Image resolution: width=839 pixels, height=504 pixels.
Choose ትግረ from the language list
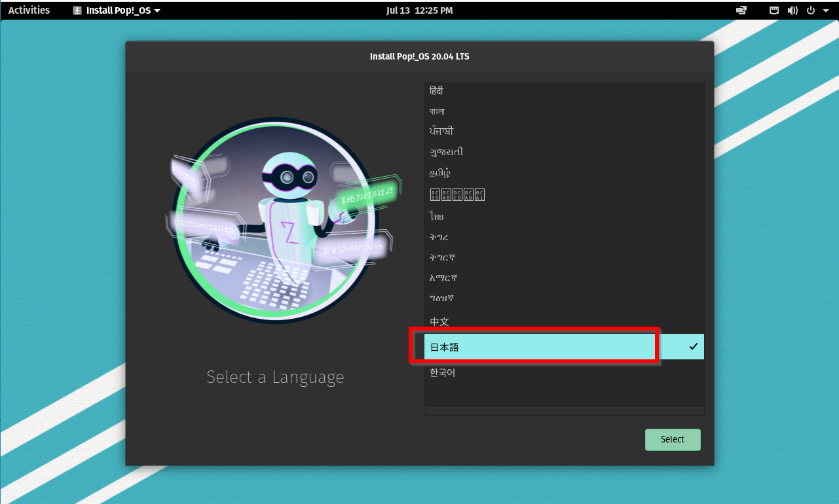click(x=564, y=237)
